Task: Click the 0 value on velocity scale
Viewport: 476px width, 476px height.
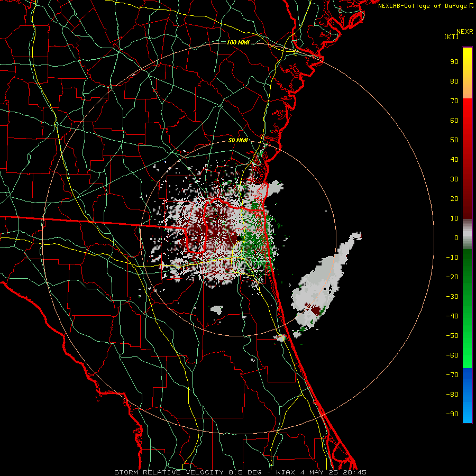Action: (x=456, y=238)
